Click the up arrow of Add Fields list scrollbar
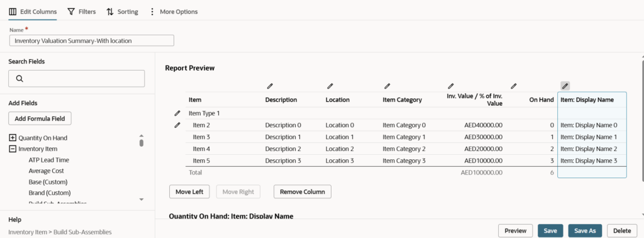 (x=142, y=135)
